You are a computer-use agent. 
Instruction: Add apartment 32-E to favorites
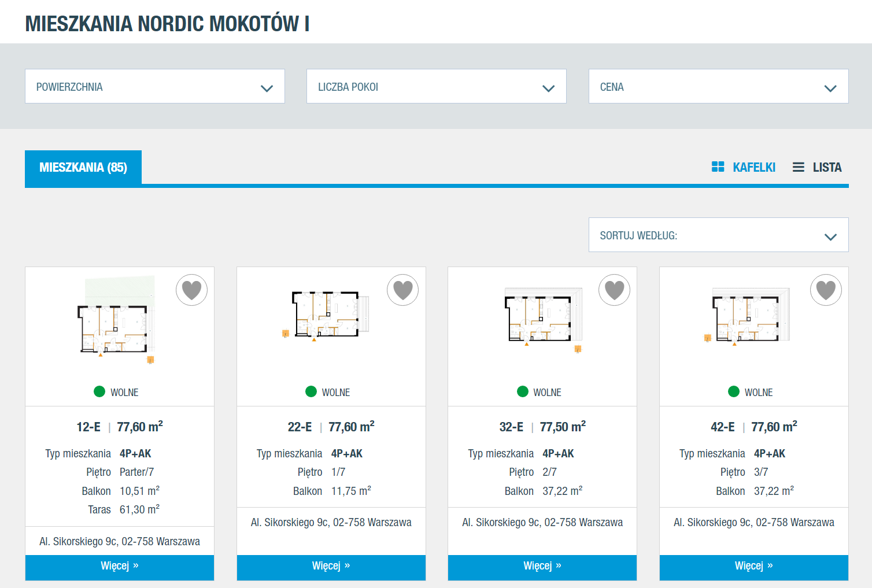point(614,290)
